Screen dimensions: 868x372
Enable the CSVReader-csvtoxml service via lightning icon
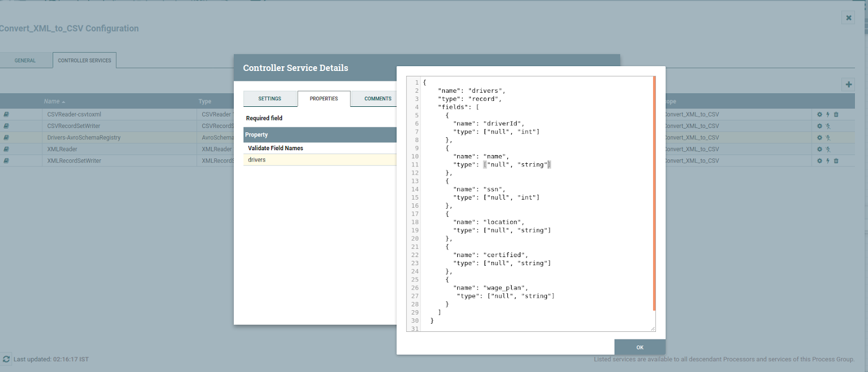[828, 114]
